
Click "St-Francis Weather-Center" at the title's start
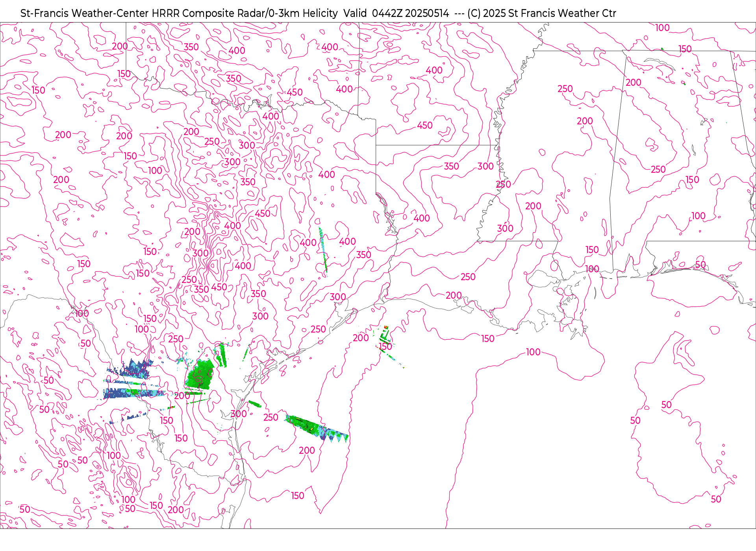(x=85, y=13)
